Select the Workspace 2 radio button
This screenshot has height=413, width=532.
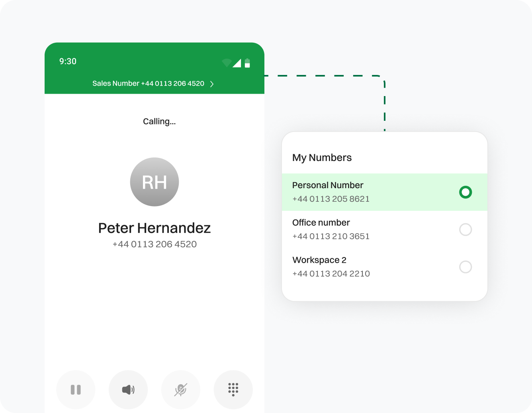pyautogui.click(x=465, y=267)
